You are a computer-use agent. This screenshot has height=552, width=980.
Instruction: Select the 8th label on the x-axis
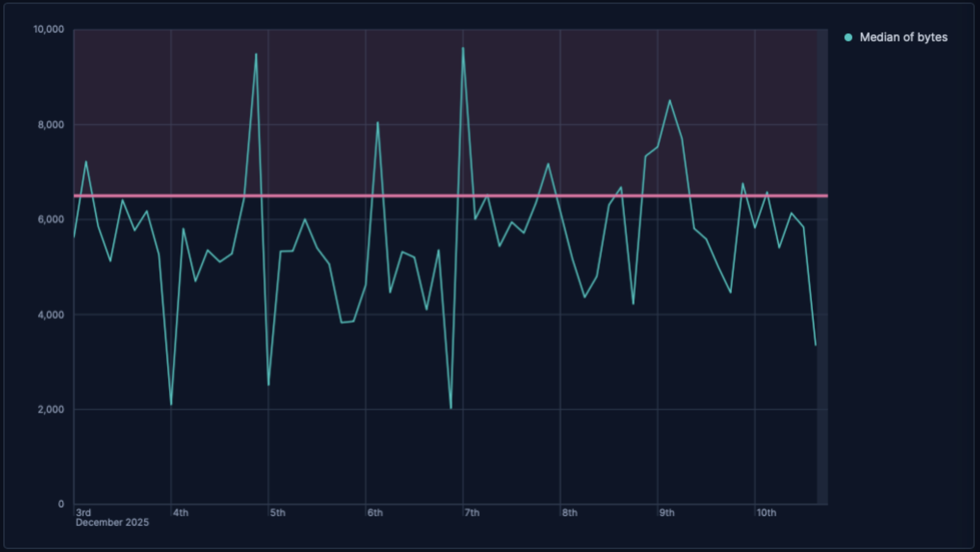pos(570,513)
